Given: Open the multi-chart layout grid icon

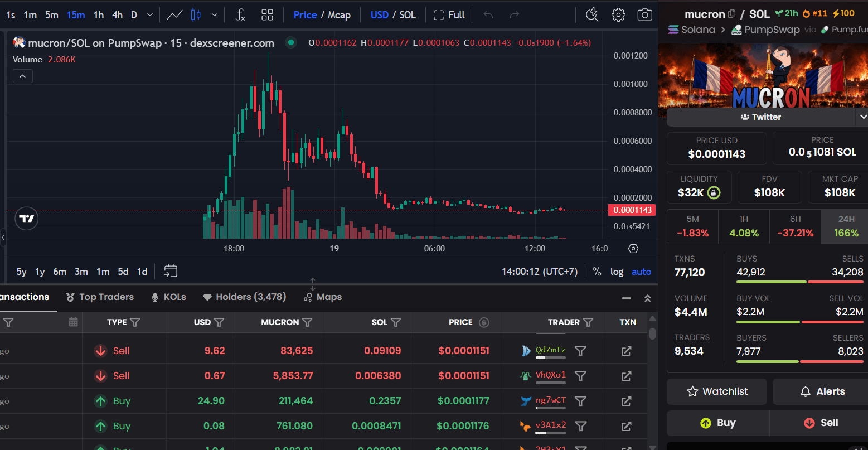Looking at the screenshot, I should coord(267,15).
